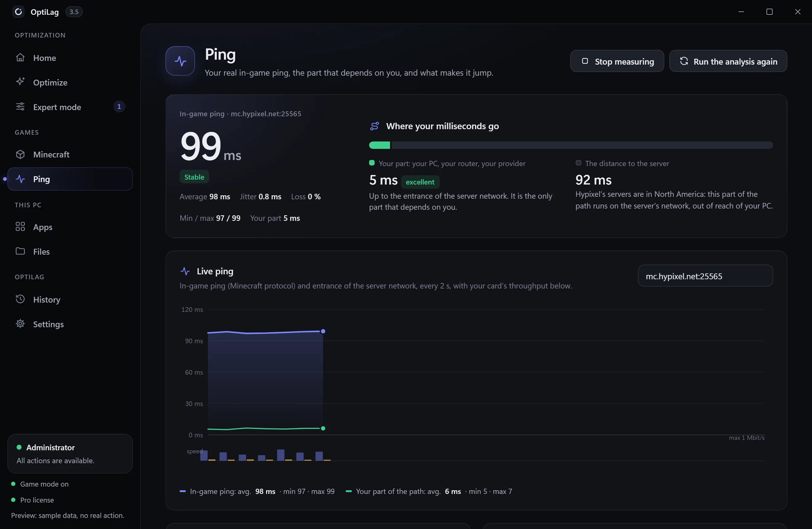Click the large Ping page header icon
The width and height of the screenshot is (812, 529).
(x=180, y=61)
